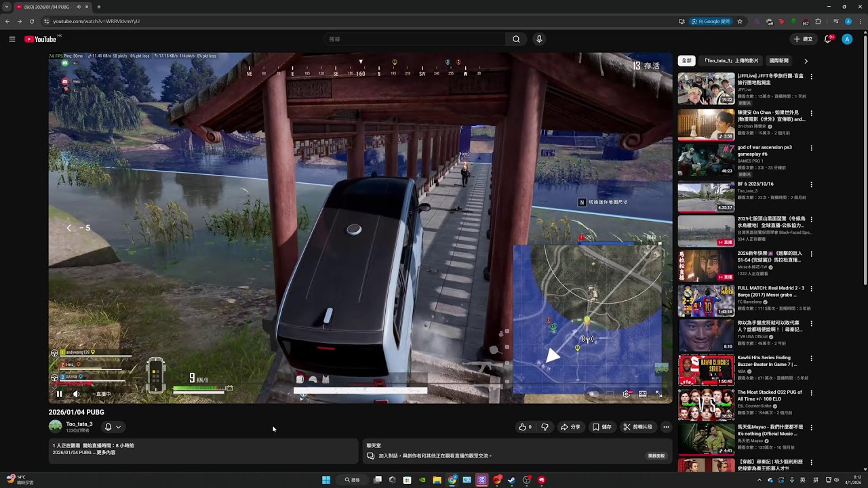Click the browser address bar URL
Image resolution: width=868 pixels, height=488 pixels.
[96, 21]
